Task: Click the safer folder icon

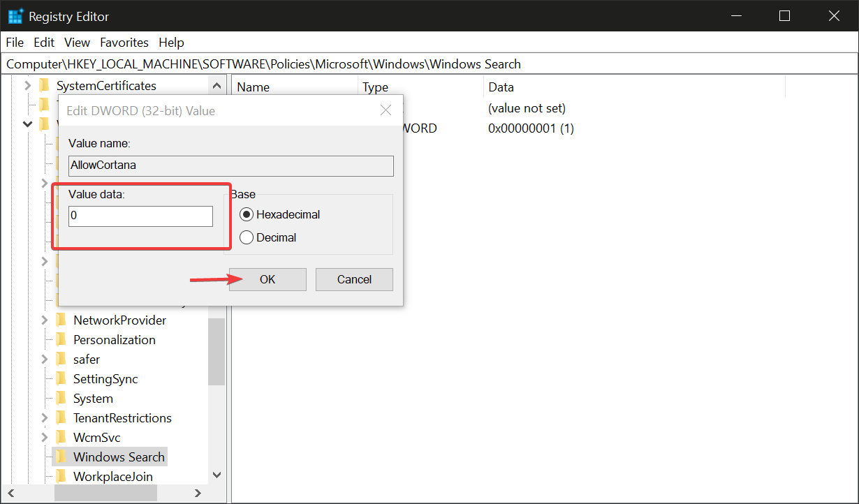Action: [x=61, y=359]
